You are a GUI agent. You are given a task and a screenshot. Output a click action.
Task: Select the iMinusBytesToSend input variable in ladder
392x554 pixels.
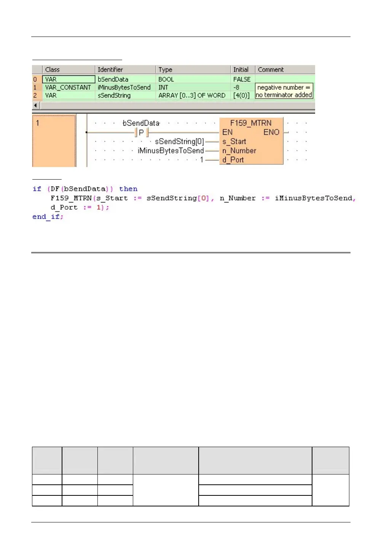click(171, 151)
